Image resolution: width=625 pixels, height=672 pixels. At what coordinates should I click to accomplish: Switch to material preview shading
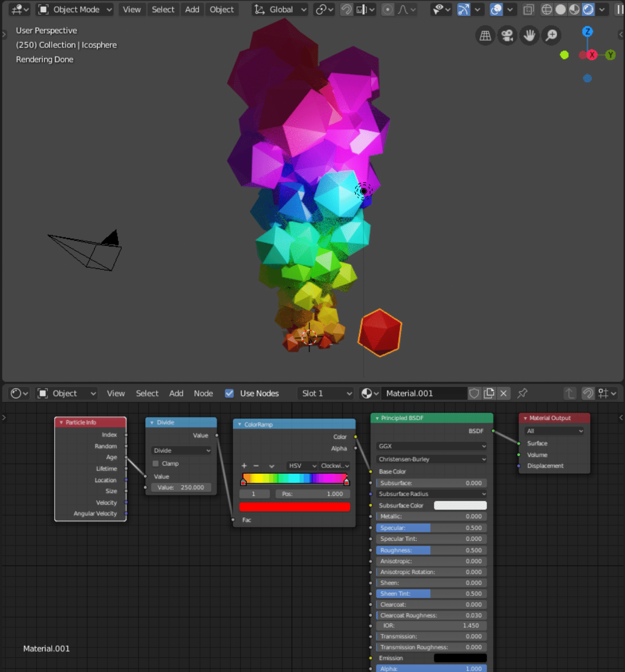point(574,9)
